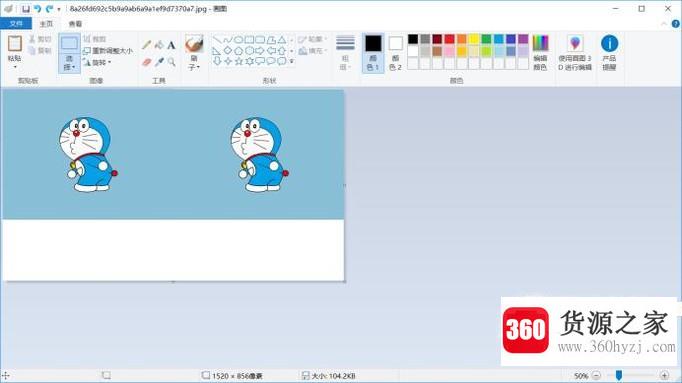Choose the Curve shape
The height and width of the screenshot is (383, 682).
tap(228, 40)
